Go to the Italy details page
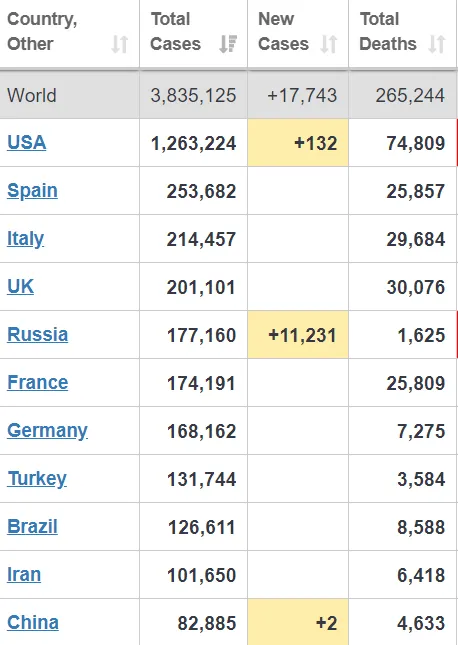The height and width of the screenshot is (645, 458). (x=26, y=239)
